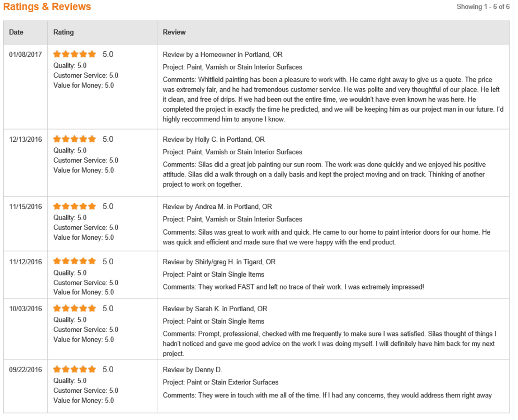
Task: Select the star icons for Andrea M. review
Action: pyautogui.click(x=74, y=206)
